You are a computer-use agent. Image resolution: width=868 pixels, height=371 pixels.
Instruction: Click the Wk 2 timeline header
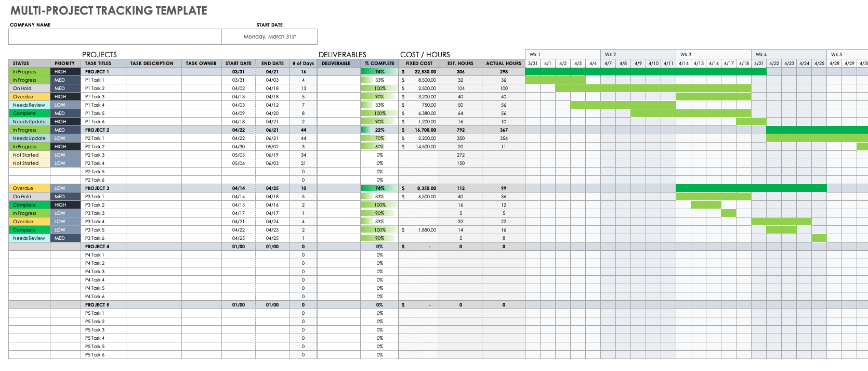click(638, 54)
